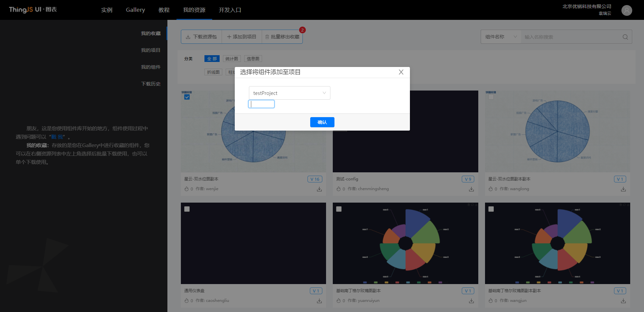The image size is (644, 312).
Task: Download the 通用仪表盘 component
Action: [319, 301]
